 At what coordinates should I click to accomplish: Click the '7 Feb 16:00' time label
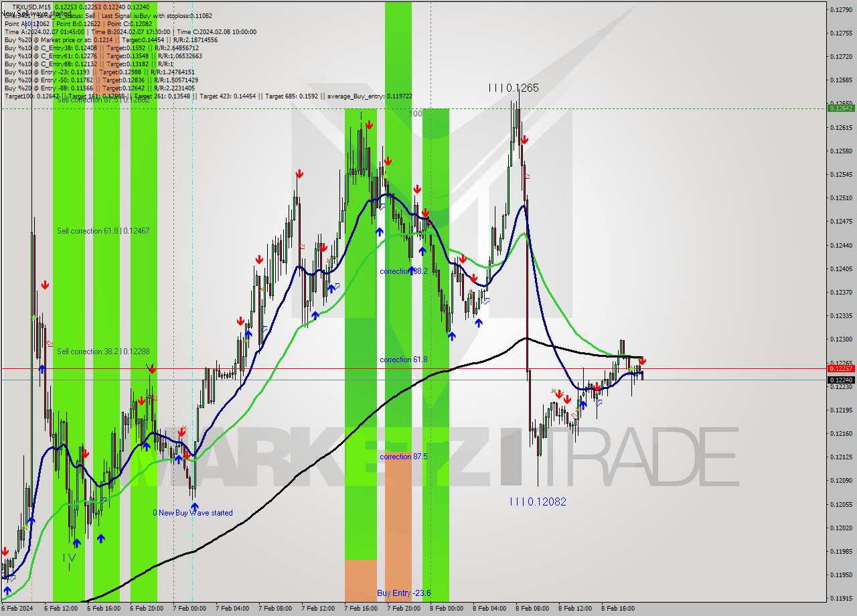pos(361,609)
